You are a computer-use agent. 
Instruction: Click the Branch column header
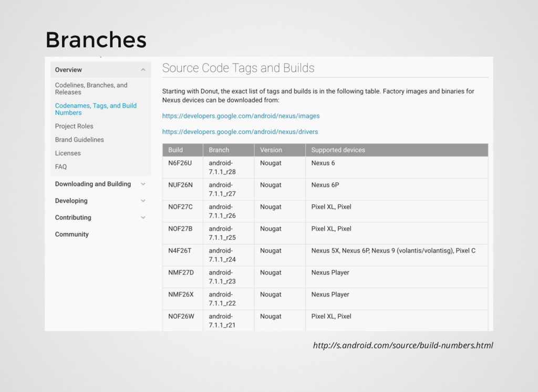click(x=219, y=150)
